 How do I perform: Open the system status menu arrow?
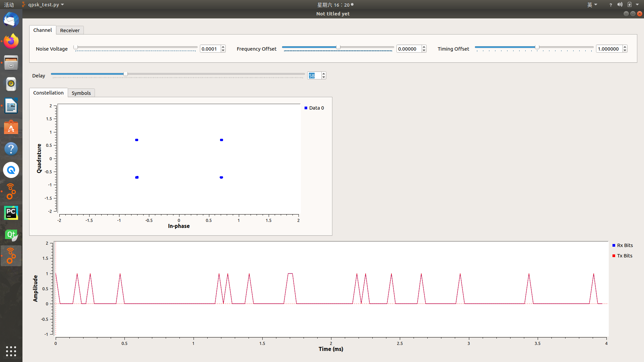point(637,5)
